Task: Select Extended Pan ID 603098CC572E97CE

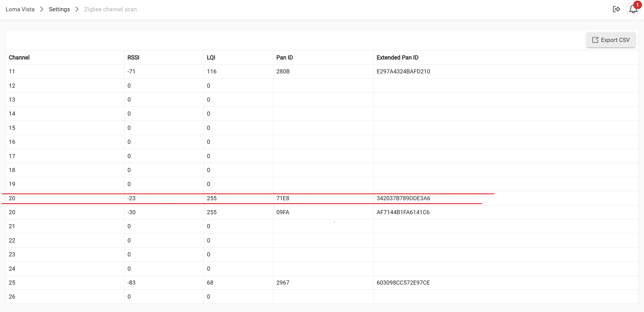Action: (403, 283)
